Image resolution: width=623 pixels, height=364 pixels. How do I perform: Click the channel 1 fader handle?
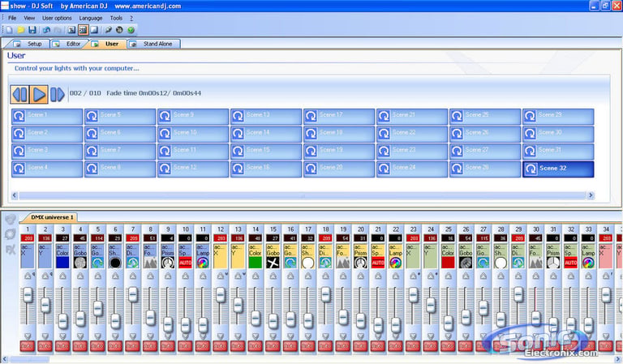coord(28,295)
